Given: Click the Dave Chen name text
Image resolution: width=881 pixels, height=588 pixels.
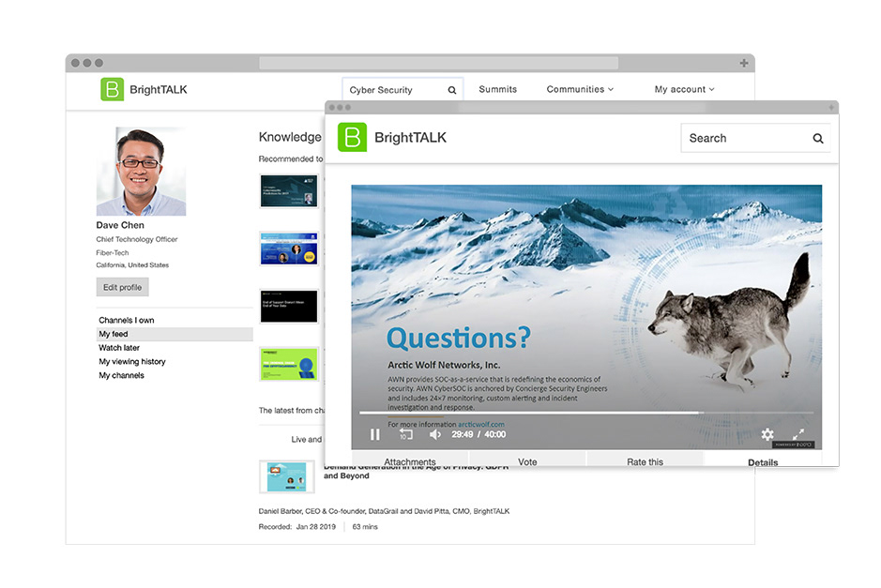Looking at the screenshot, I should click(120, 225).
